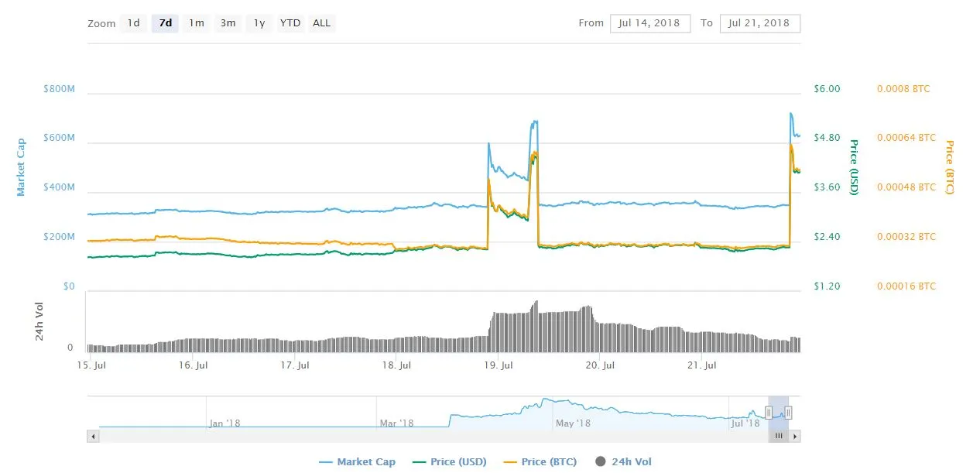Click the Mar '18 navigator label
The width and height of the screenshot is (980, 473).
[396, 423]
